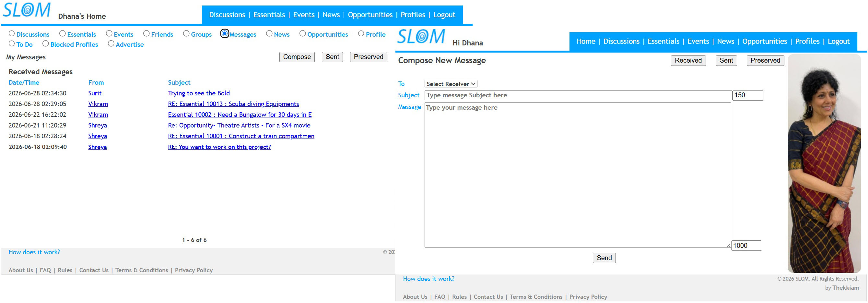This screenshot has width=868, height=303.
Task: Select the Friends radio button
Action: pos(146,34)
